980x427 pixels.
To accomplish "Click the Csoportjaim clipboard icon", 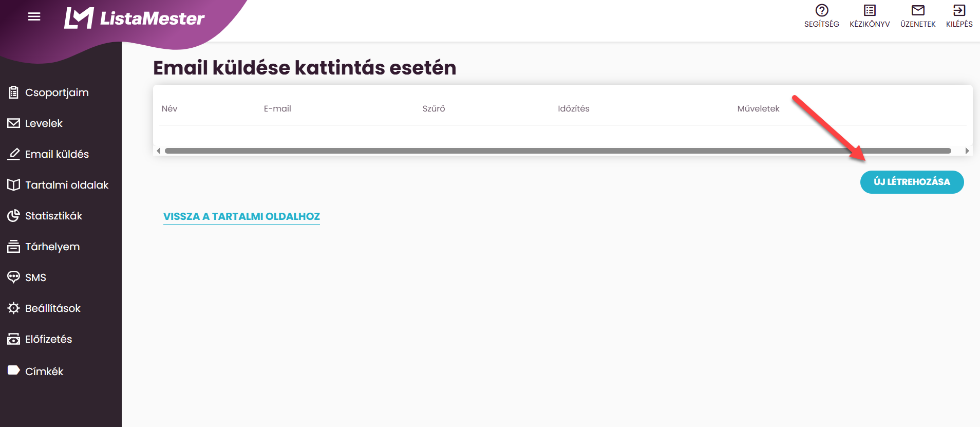I will click(x=14, y=92).
